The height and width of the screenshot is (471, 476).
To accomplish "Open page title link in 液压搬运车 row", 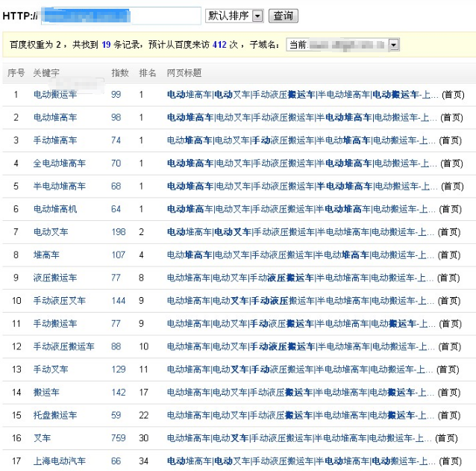I will click(x=300, y=278).
